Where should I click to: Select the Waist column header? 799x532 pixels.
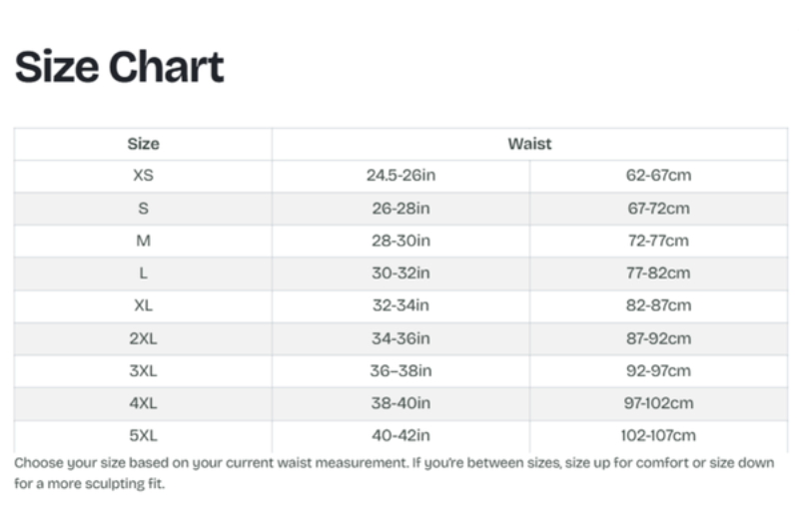pyautogui.click(x=529, y=144)
